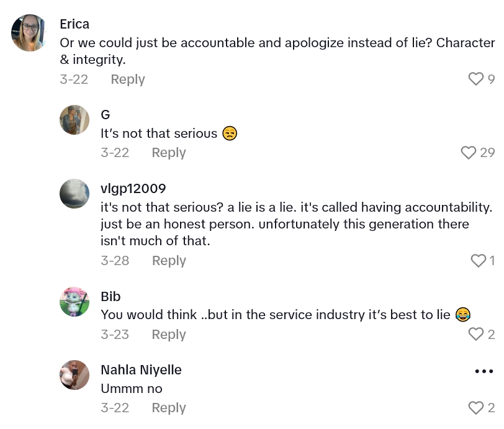View Nahla Niyelle's profile picture

[74, 375]
